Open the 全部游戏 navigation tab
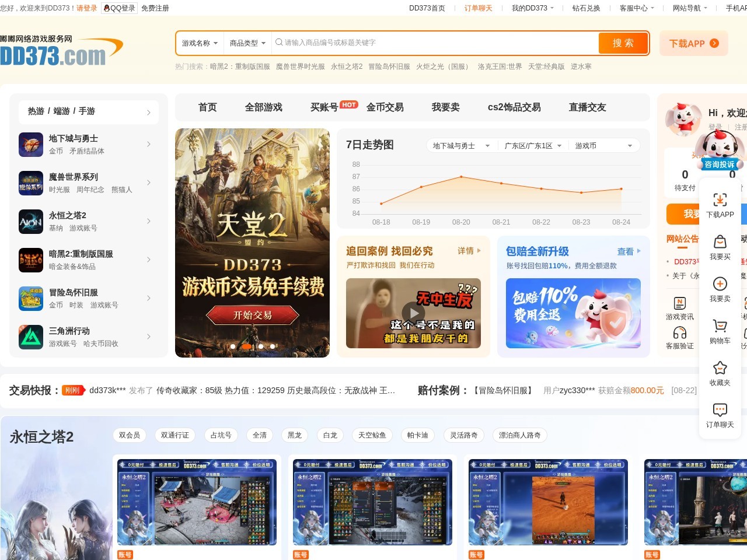This screenshot has height=560, width=747. pos(264,107)
